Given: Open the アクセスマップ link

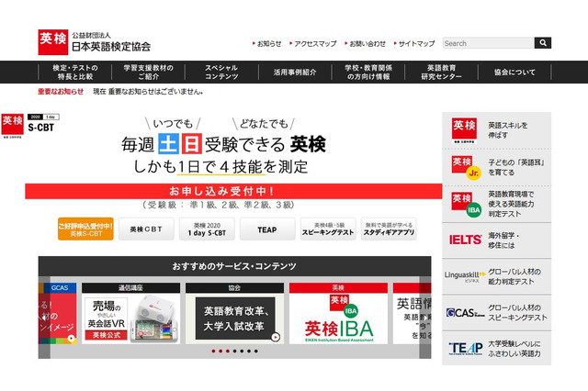Looking at the screenshot, I should (313, 43).
